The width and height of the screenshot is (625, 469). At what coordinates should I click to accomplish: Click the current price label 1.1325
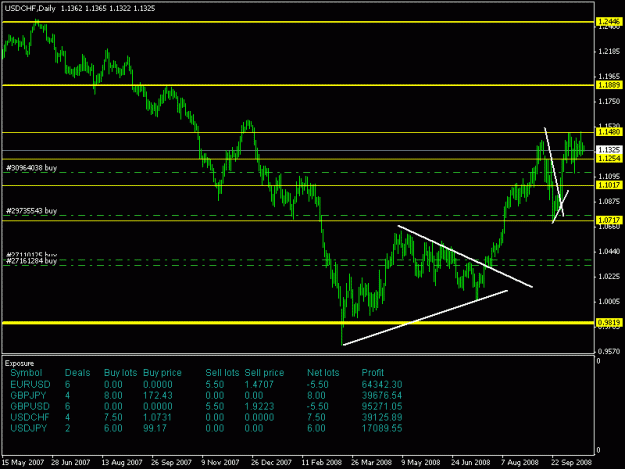(609, 150)
